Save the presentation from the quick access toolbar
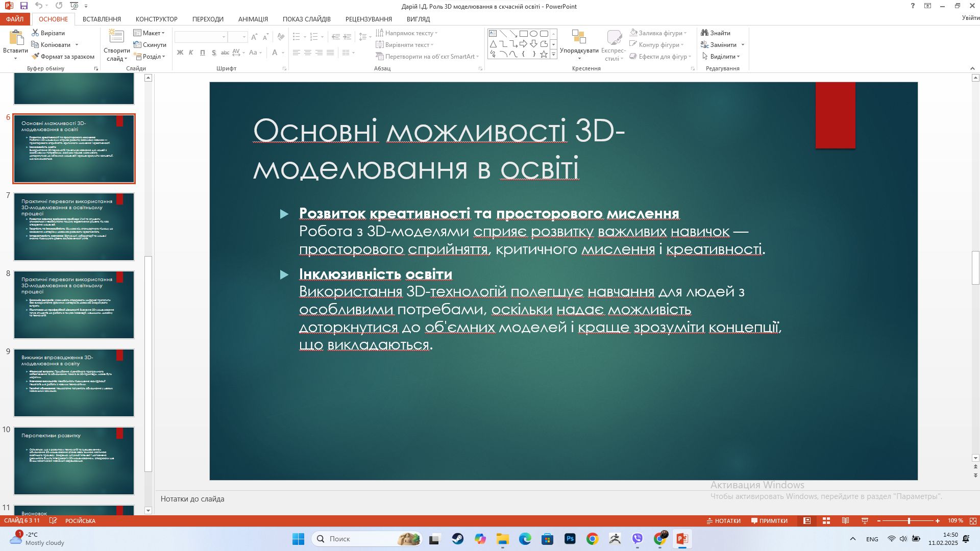 coord(24,6)
